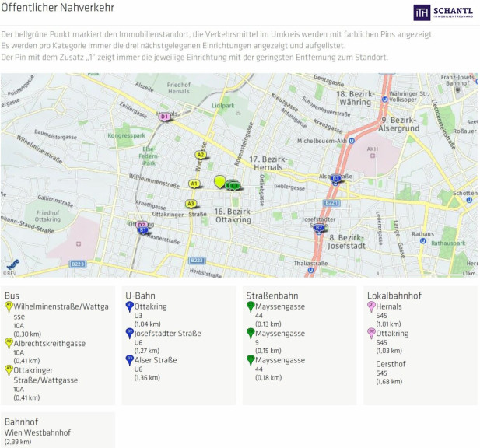This screenshot has height=448, width=480.
Task: Select the Josefstädter Straße U6 entry
Action: 168,334
